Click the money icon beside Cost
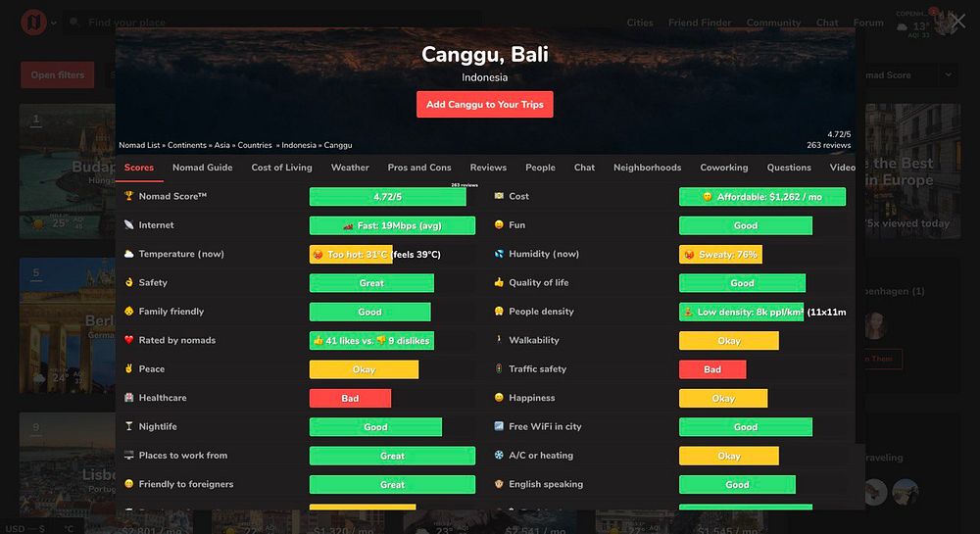The height and width of the screenshot is (534, 980). coord(499,196)
